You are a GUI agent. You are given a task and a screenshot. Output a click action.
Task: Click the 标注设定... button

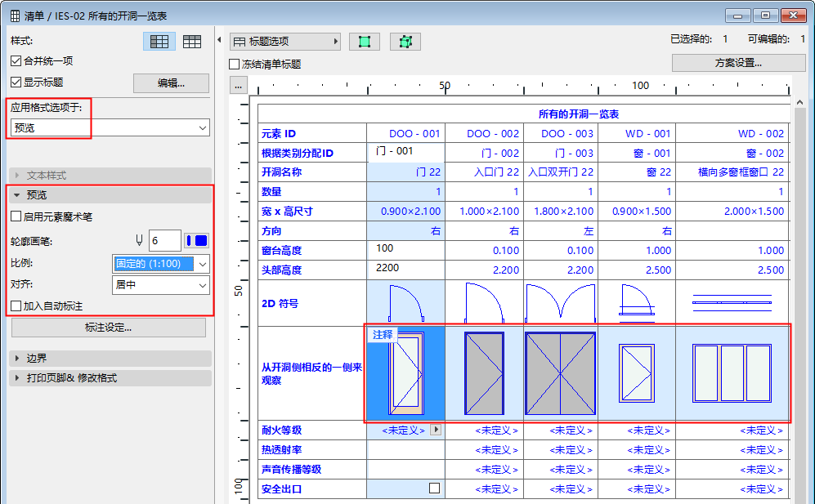[x=108, y=328]
